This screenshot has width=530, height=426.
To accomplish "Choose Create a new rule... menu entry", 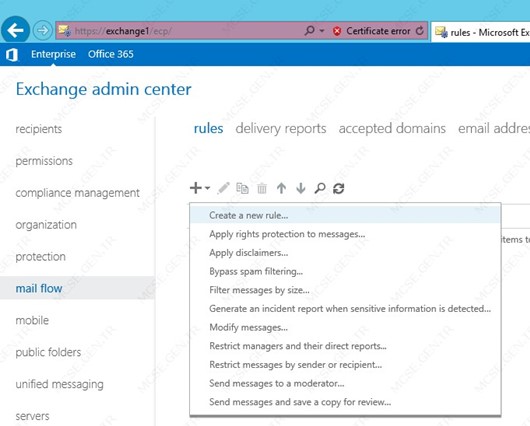I will tap(345, 215).
